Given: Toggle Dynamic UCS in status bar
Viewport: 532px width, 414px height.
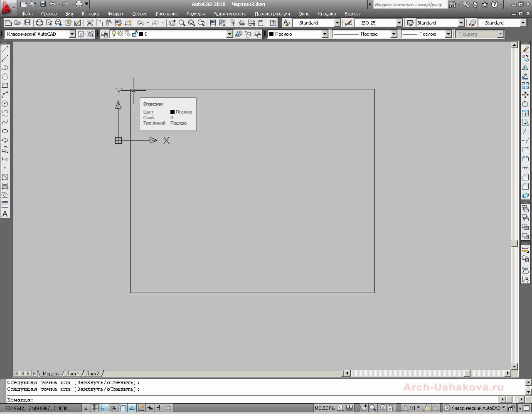Looking at the screenshot, I should (141, 408).
